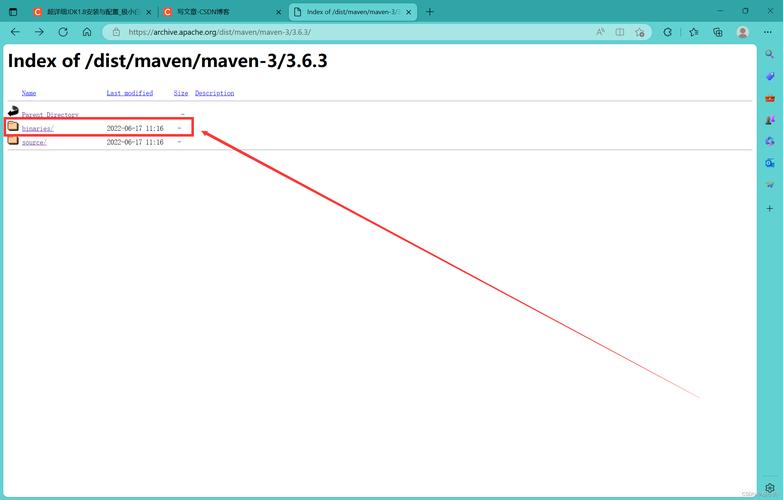The image size is (783, 500).
Task: Open Collections in browser toolbar
Action: (x=717, y=32)
